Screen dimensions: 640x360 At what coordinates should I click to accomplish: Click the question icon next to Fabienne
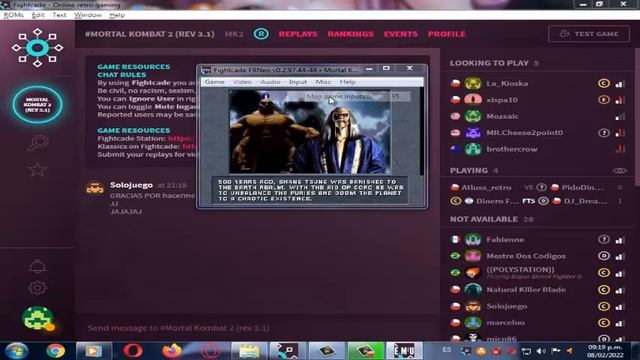(x=604, y=239)
